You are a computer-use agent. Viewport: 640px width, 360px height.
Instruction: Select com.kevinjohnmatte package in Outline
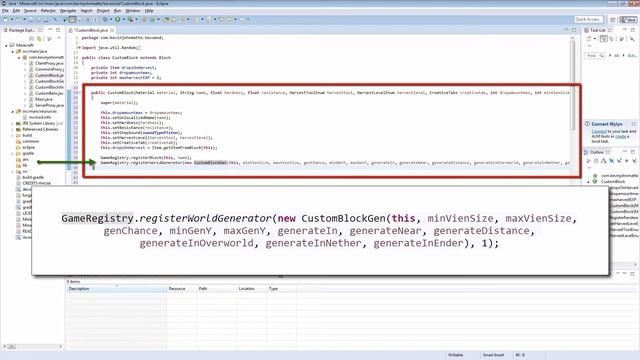619,176
